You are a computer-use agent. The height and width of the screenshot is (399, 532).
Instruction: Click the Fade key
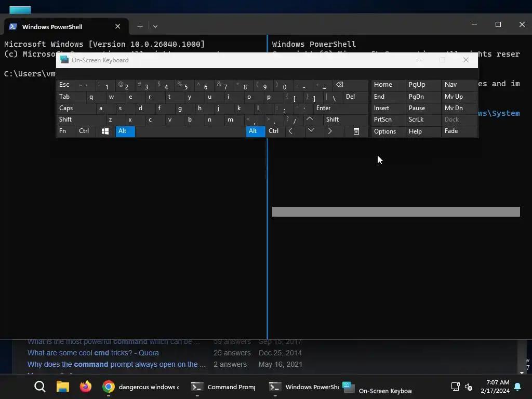coord(459,131)
